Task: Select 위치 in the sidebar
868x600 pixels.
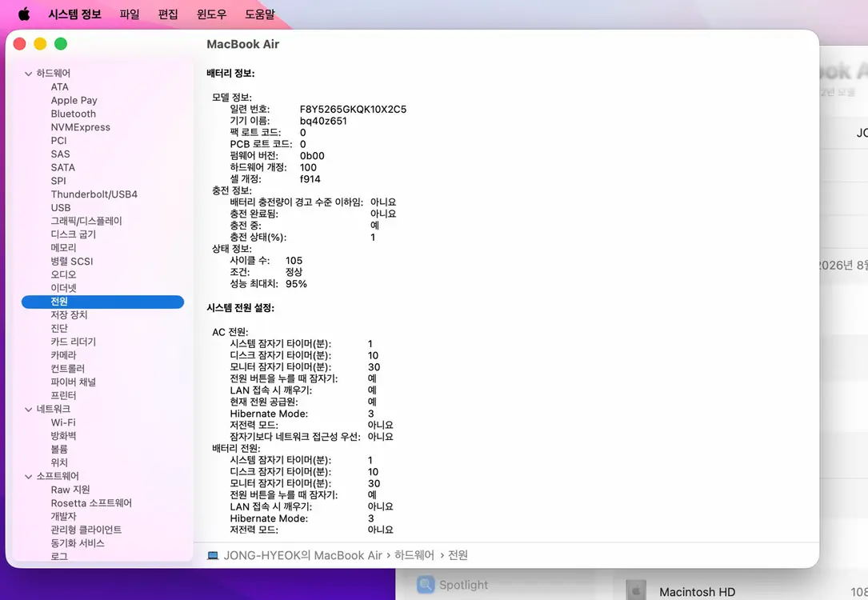Action: [59, 462]
